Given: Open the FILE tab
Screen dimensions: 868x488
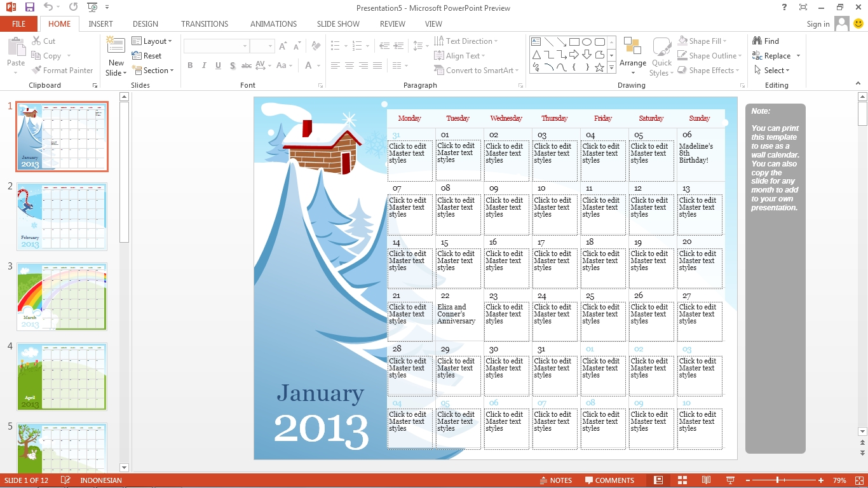Looking at the screenshot, I should tap(19, 24).
